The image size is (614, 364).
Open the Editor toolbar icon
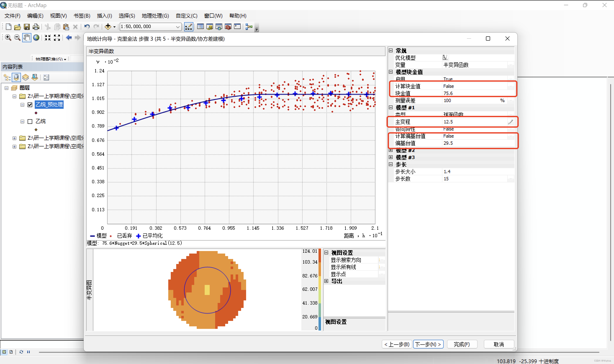coord(188,27)
